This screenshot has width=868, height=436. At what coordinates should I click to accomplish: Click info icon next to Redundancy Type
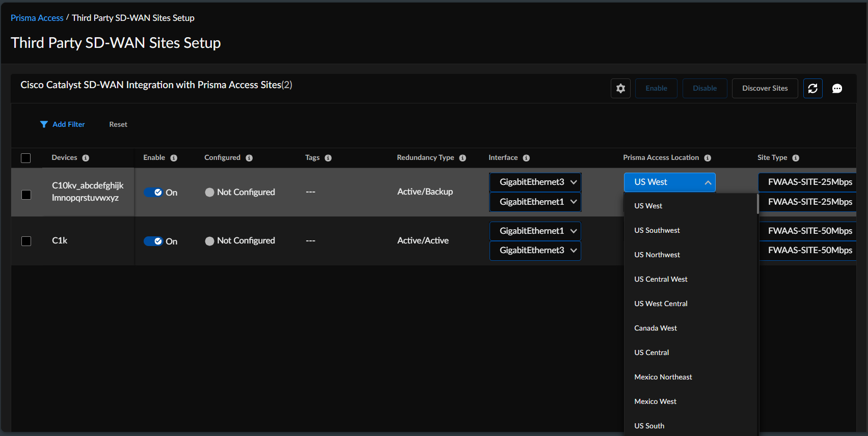click(x=463, y=158)
